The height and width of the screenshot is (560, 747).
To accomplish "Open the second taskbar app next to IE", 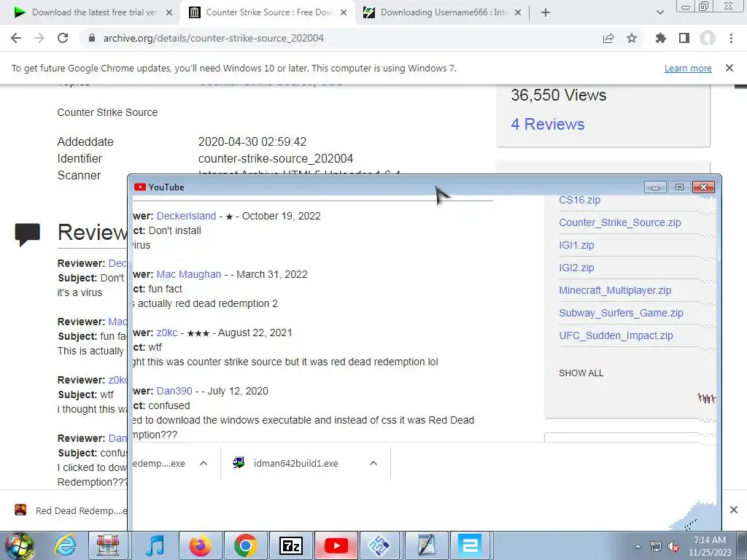I will pyautogui.click(x=109, y=545).
